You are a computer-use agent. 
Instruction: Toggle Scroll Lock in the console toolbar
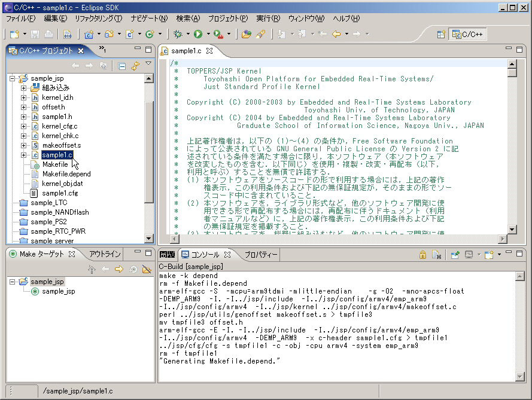click(x=422, y=255)
